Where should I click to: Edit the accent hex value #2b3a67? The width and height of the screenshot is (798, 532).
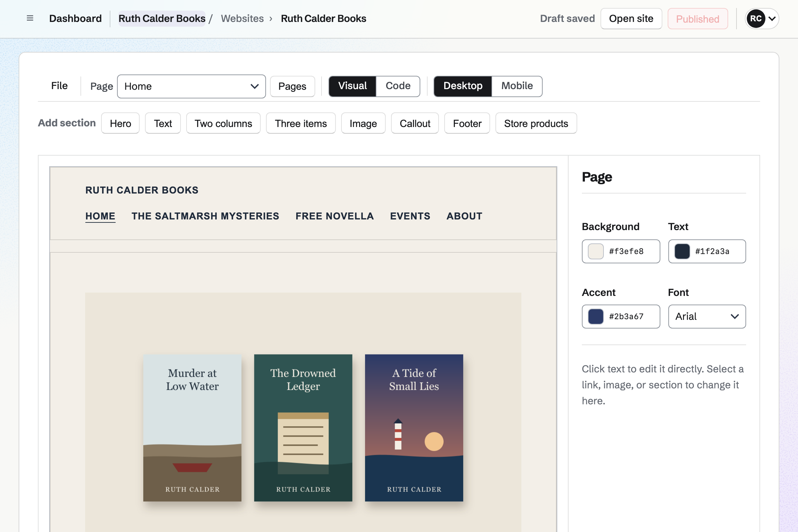[626, 317]
